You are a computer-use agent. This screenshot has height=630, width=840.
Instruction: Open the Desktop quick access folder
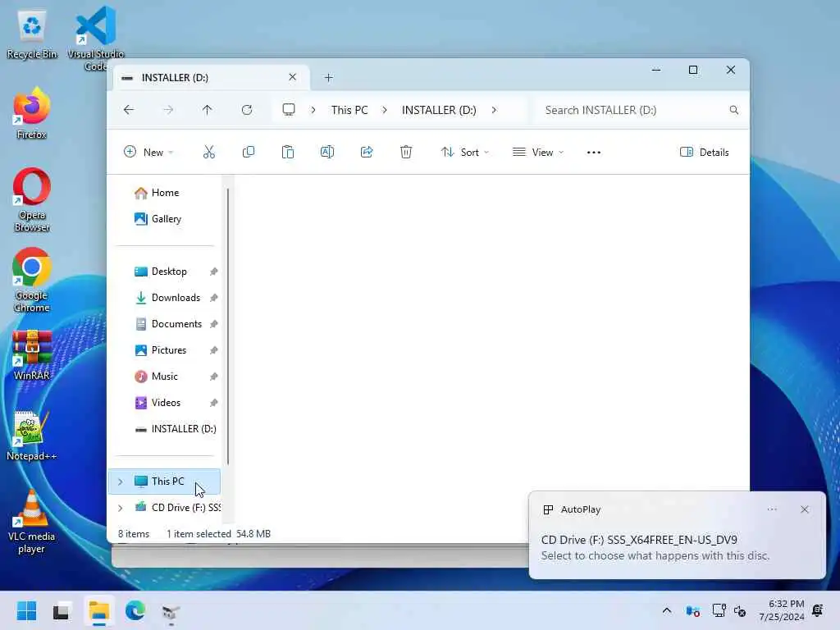point(165,272)
